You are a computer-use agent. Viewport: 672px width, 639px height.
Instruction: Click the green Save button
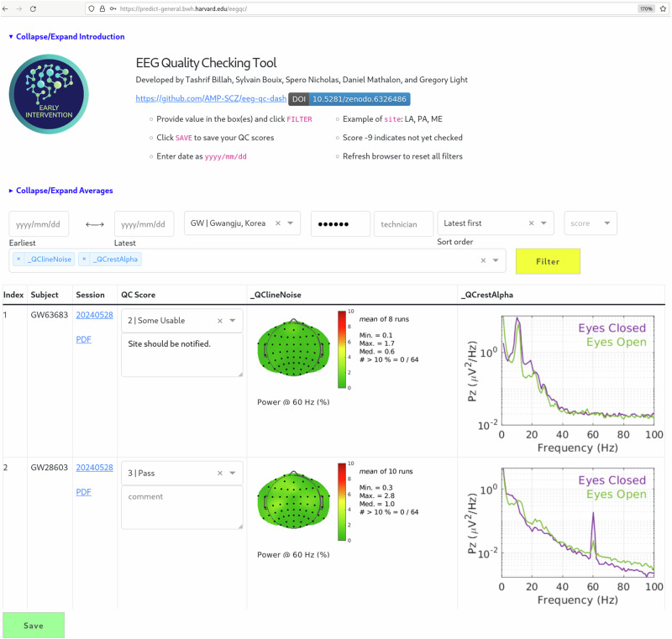pos(34,626)
